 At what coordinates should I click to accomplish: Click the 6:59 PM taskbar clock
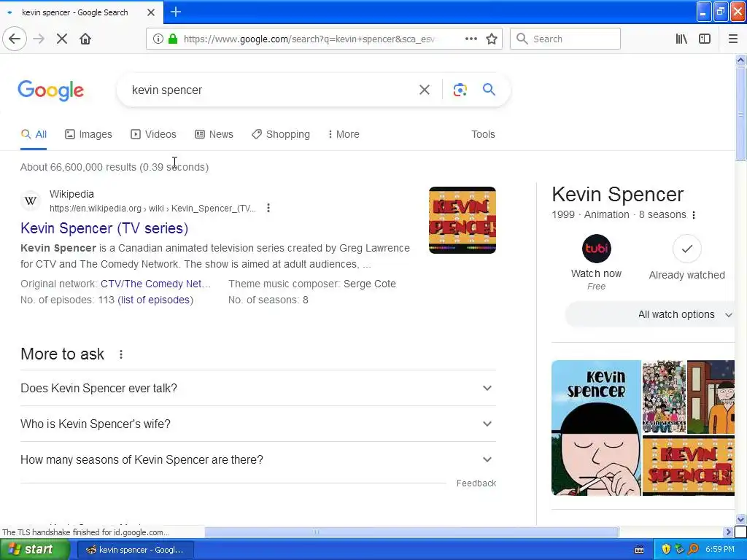coord(720,550)
